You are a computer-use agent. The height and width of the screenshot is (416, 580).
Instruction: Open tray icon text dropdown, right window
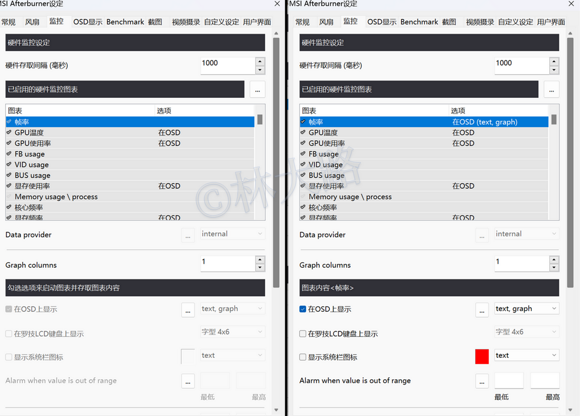[526, 355]
